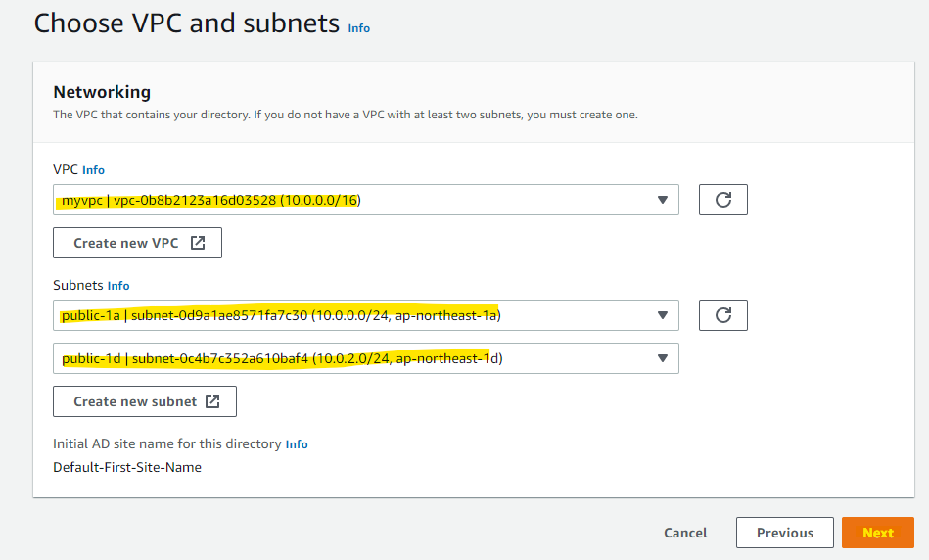
Task: Cancel the directory setup
Action: tap(685, 533)
